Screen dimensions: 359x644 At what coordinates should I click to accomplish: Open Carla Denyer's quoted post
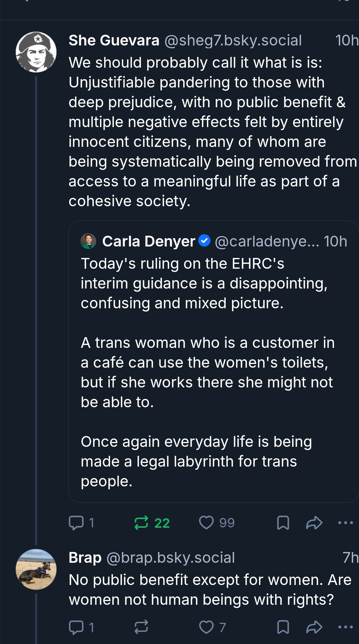(x=208, y=382)
